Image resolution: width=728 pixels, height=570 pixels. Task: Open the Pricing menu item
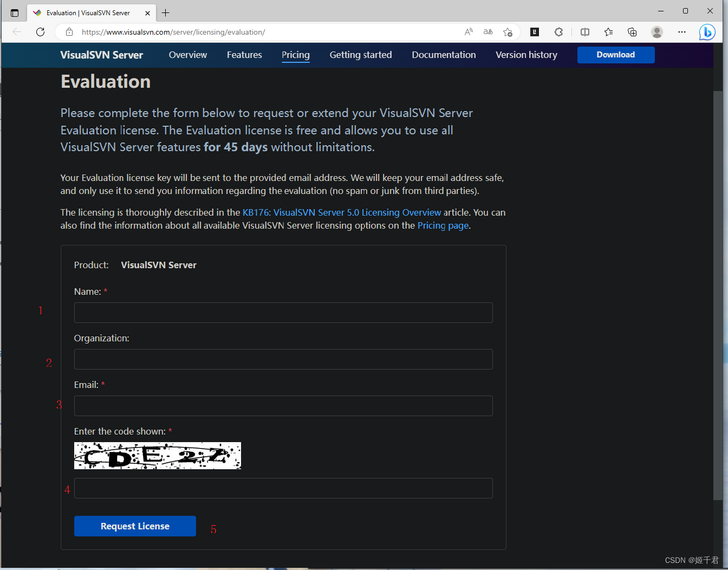tap(296, 55)
